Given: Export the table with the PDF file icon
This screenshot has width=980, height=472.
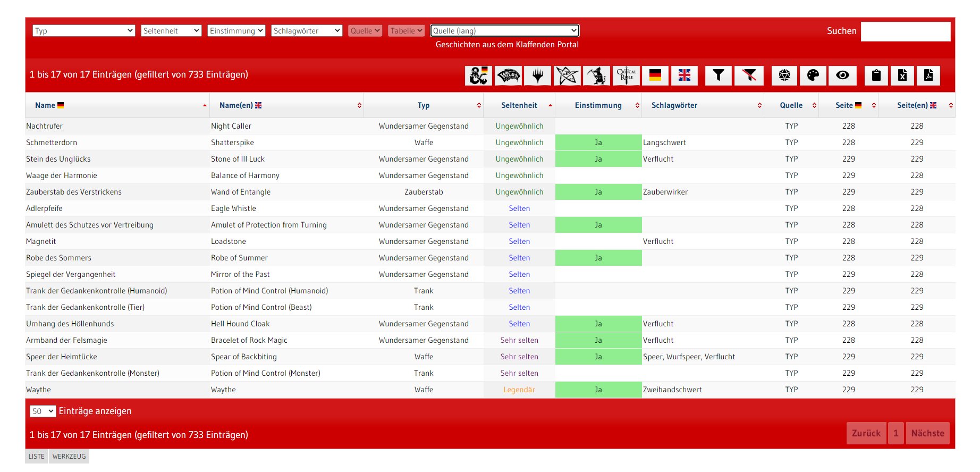Looking at the screenshot, I should coord(928,75).
